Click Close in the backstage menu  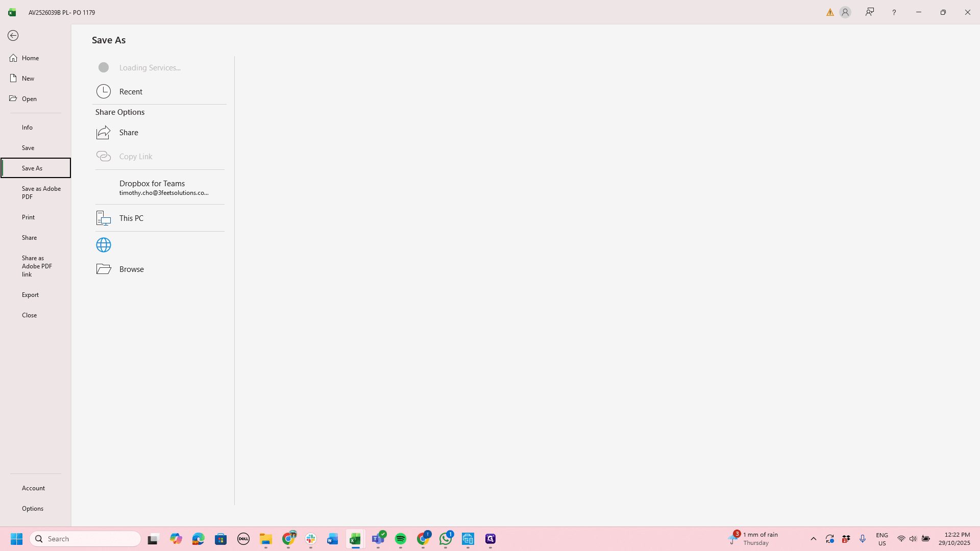[35, 315]
